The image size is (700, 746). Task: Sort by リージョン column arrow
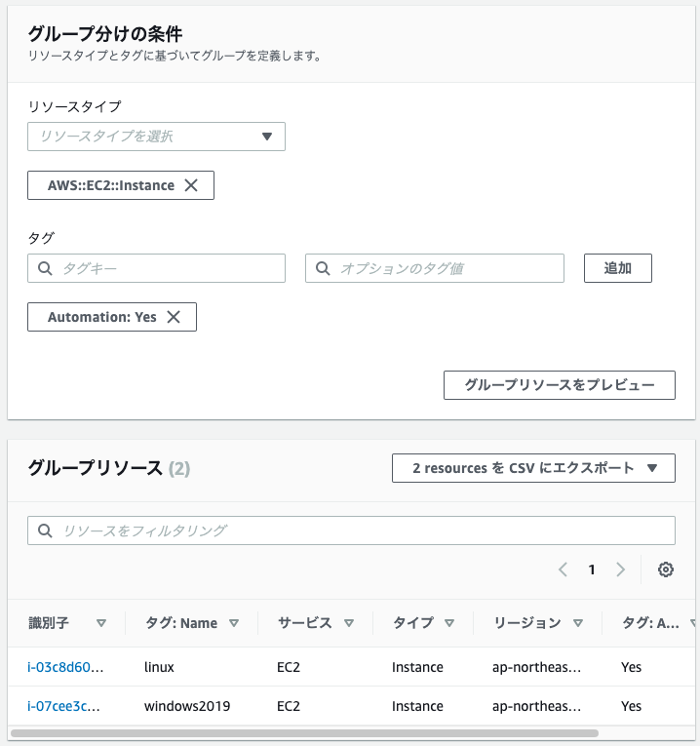[x=578, y=623]
